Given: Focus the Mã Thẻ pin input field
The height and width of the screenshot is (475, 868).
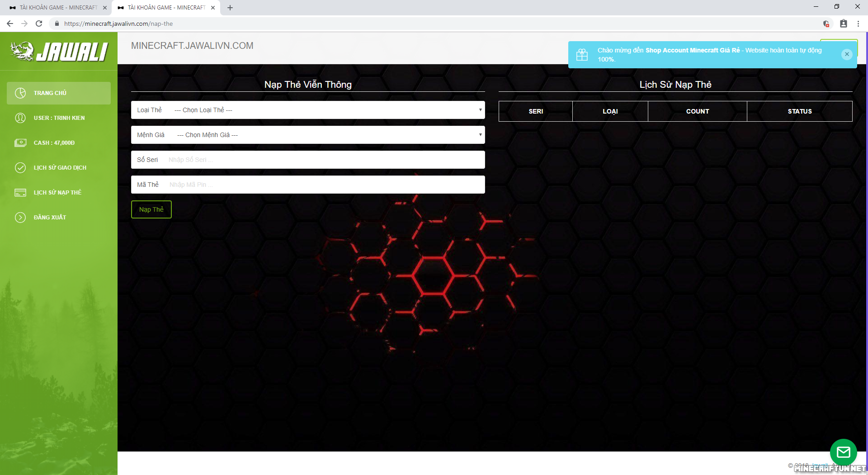Looking at the screenshot, I should pos(308,185).
